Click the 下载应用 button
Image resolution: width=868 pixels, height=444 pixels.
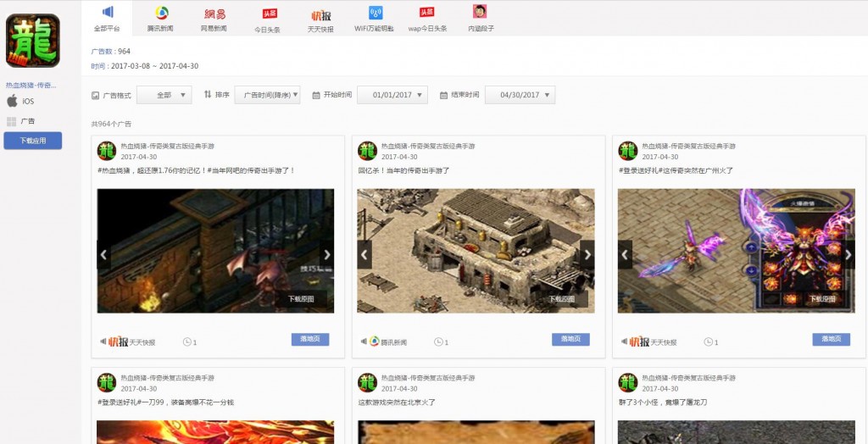coord(33,141)
